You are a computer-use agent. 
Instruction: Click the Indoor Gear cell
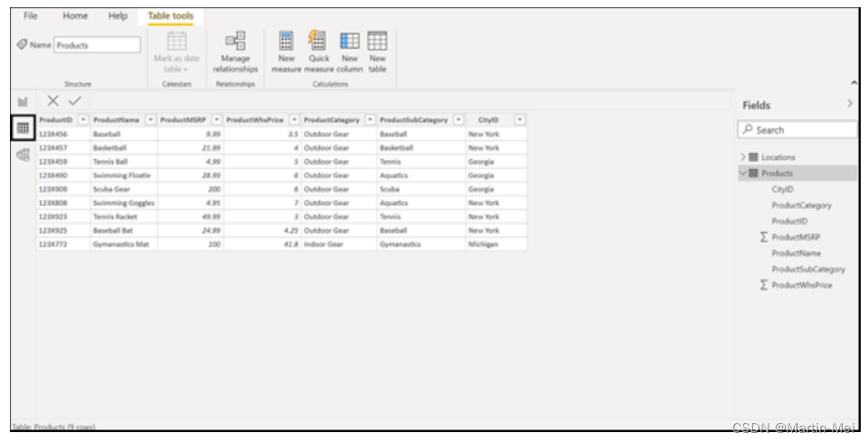[339, 244]
